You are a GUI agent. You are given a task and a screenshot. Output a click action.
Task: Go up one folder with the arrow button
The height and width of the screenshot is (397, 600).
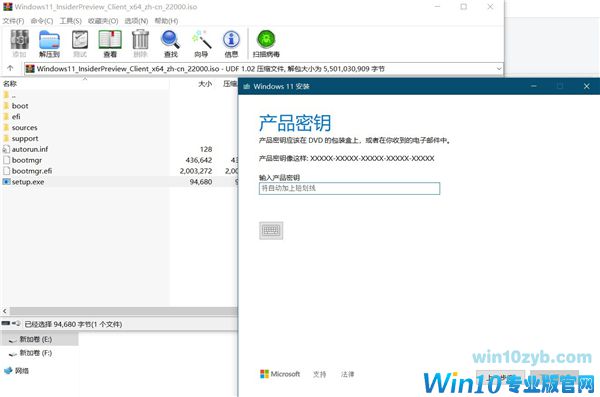pos(10,69)
